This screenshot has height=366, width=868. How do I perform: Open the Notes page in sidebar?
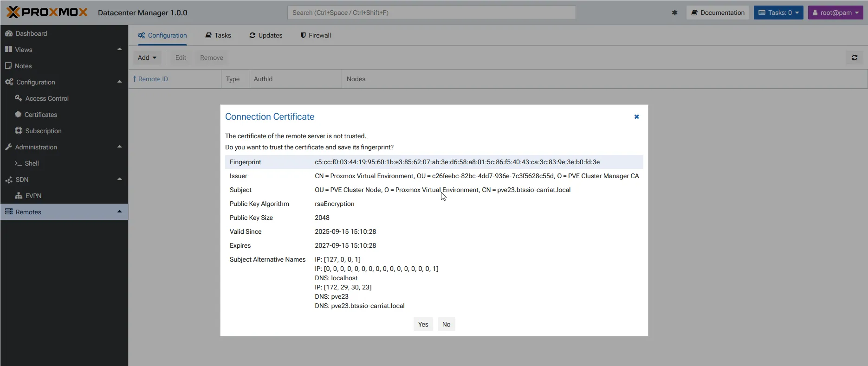click(x=23, y=66)
